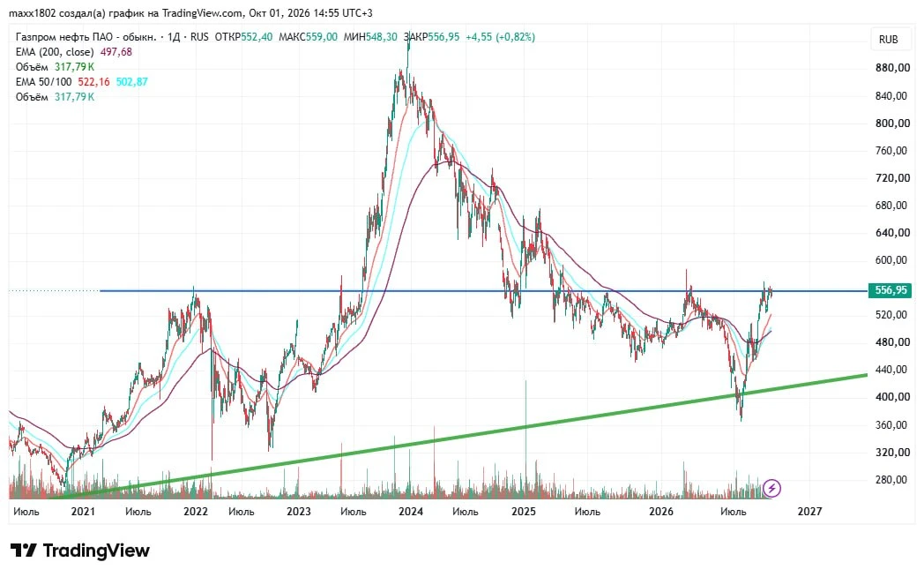The width and height of the screenshot is (924, 577).
Task: Select the EMA 50/100 indicator label
Action: pos(43,82)
